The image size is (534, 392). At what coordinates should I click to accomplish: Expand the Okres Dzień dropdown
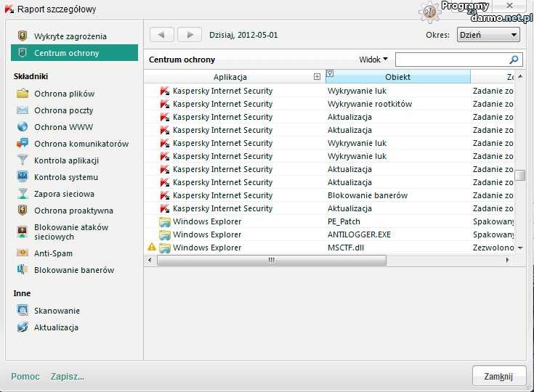488,35
